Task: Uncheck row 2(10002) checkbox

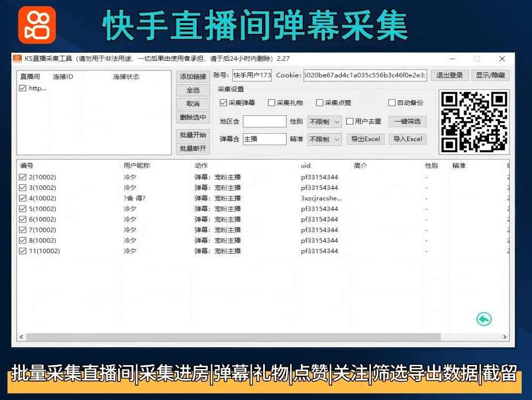Action: click(23, 177)
